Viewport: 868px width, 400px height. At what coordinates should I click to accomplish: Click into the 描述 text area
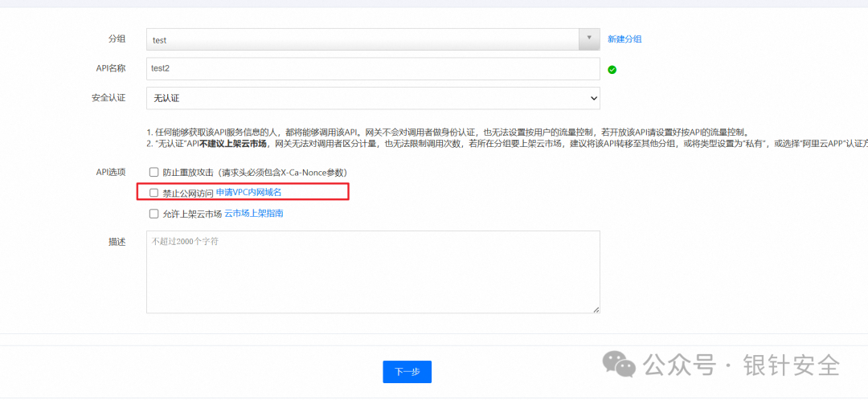(x=373, y=272)
